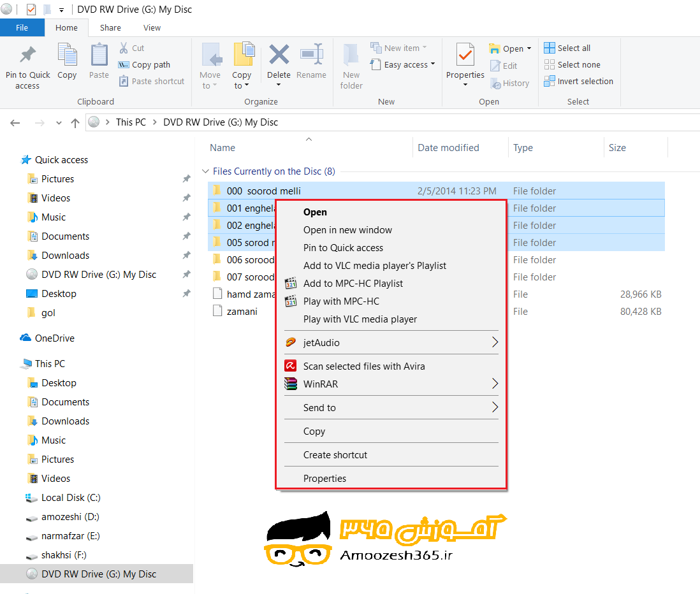Image resolution: width=700 pixels, height=594 pixels.
Task: Expand the WinRAR submenu arrow
Action: click(495, 384)
